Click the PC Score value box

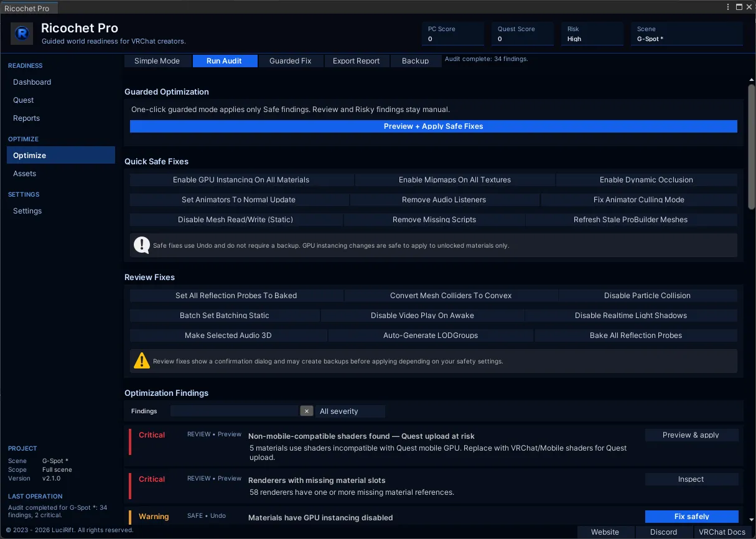pos(453,34)
